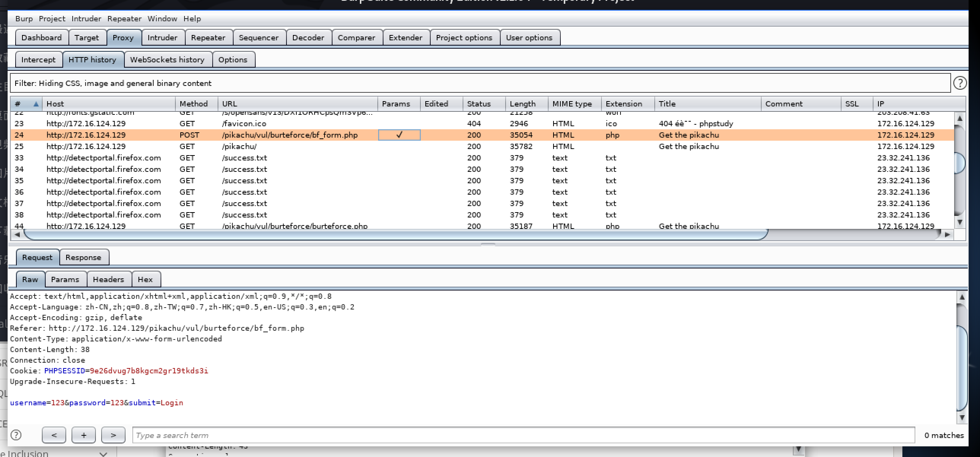
Task: Select the request row for /pikachu/
Action: (x=239, y=146)
